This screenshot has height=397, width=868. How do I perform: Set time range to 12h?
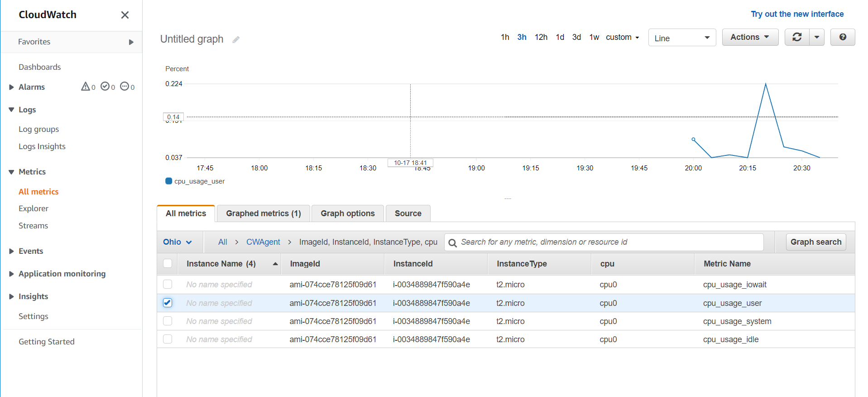(541, 37)
